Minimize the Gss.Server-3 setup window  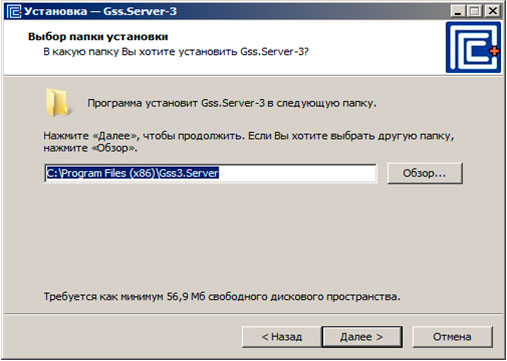pos(458,11)
